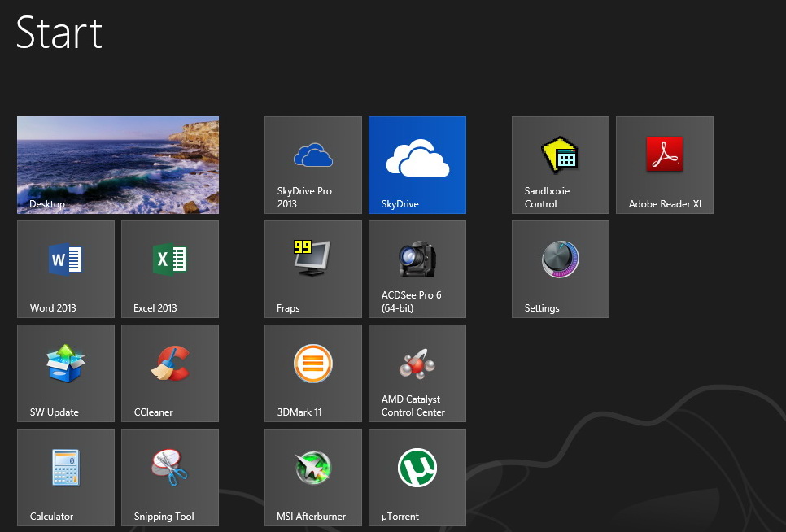The width and height of the screenshot is (786, 532).
Task: Open the Desktop tile with ocean photo
Action: (x=118, y=165)
